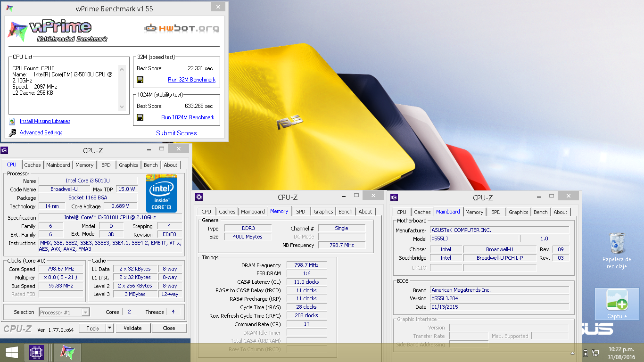Click the Close button in CPU-Z
The image size is (644, 362).
coord(169,328)
